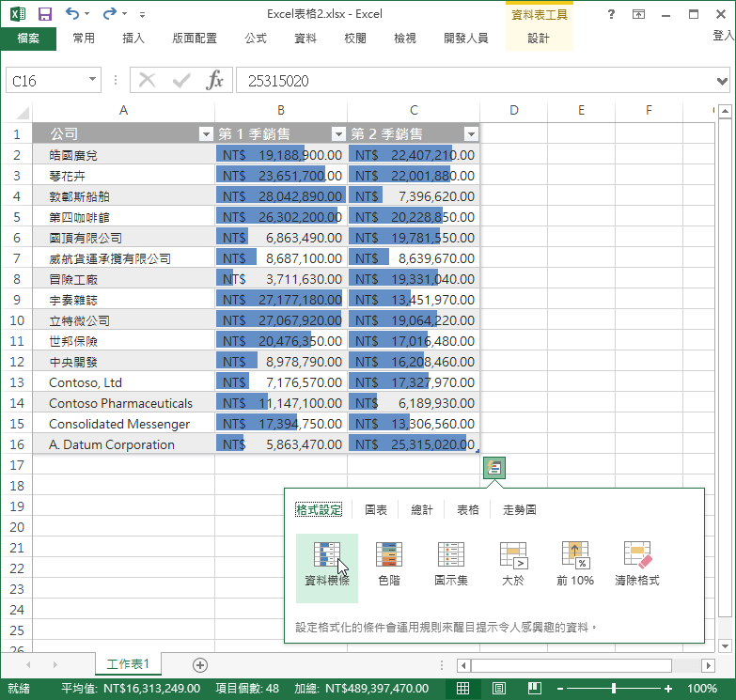Click the Quick Analysis button icon below the table
Viewport: 736px width, 700px height.
point(493,468)
